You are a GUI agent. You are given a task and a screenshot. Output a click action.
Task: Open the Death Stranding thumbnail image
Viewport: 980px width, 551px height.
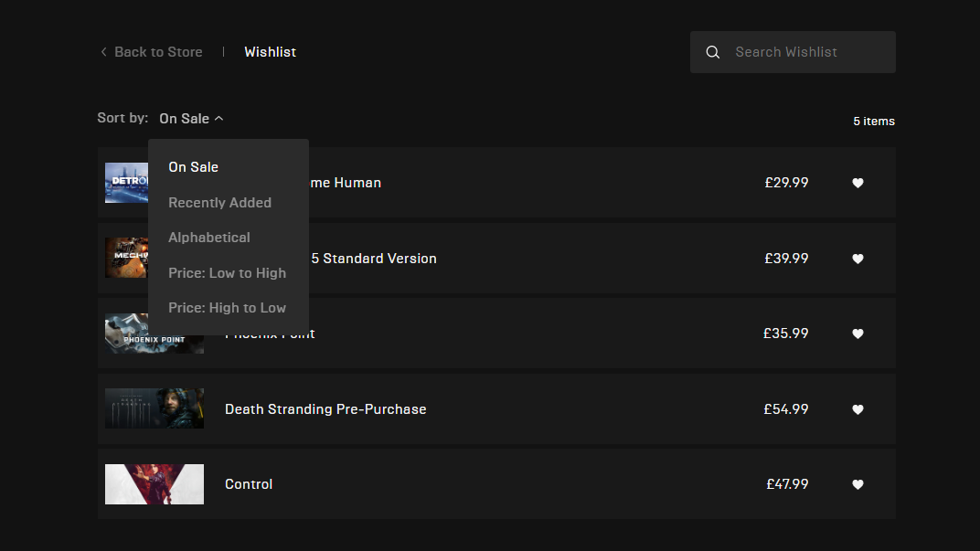coord(154,408)
